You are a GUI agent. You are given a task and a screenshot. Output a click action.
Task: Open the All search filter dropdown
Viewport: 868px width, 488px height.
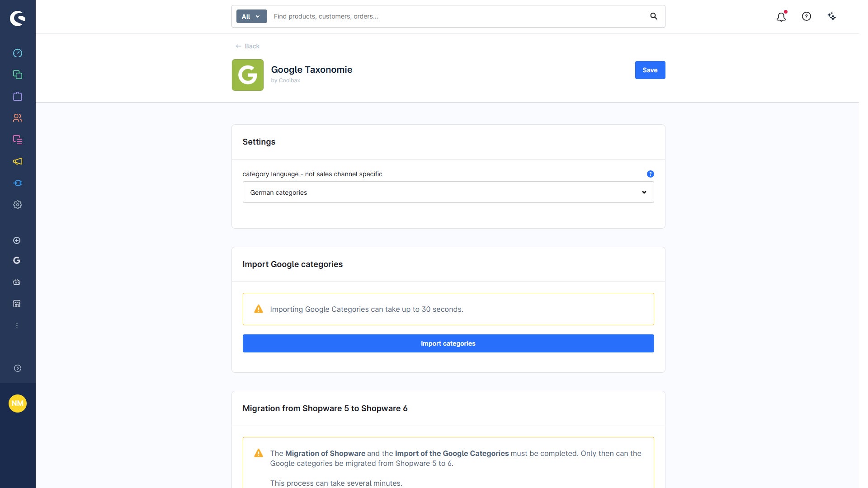pyautogui.click(x=251, y=16)
